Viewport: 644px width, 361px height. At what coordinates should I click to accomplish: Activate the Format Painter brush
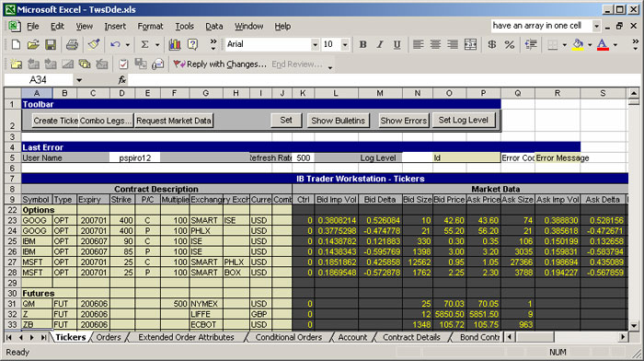94,44
